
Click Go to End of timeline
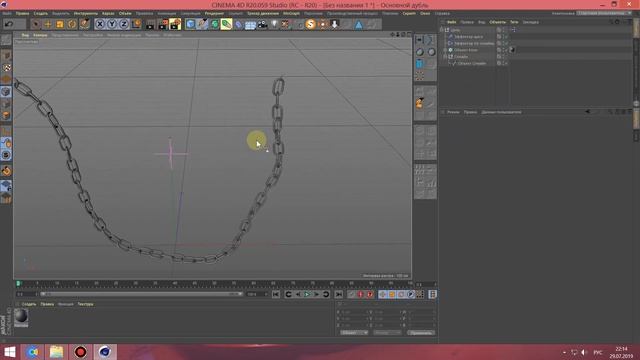pyautogui.click(x=339, y=294)
